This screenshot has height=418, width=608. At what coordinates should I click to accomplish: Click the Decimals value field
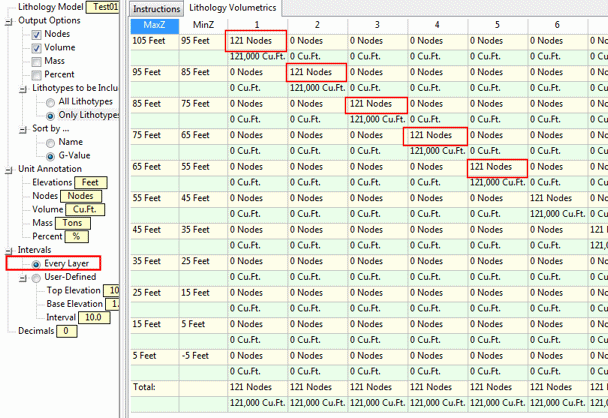[x=64, y=331]
